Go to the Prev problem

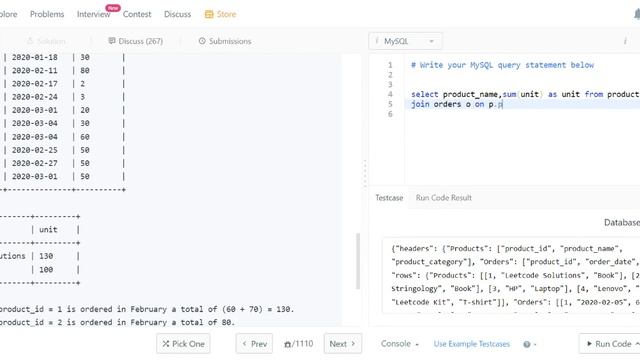254,344
